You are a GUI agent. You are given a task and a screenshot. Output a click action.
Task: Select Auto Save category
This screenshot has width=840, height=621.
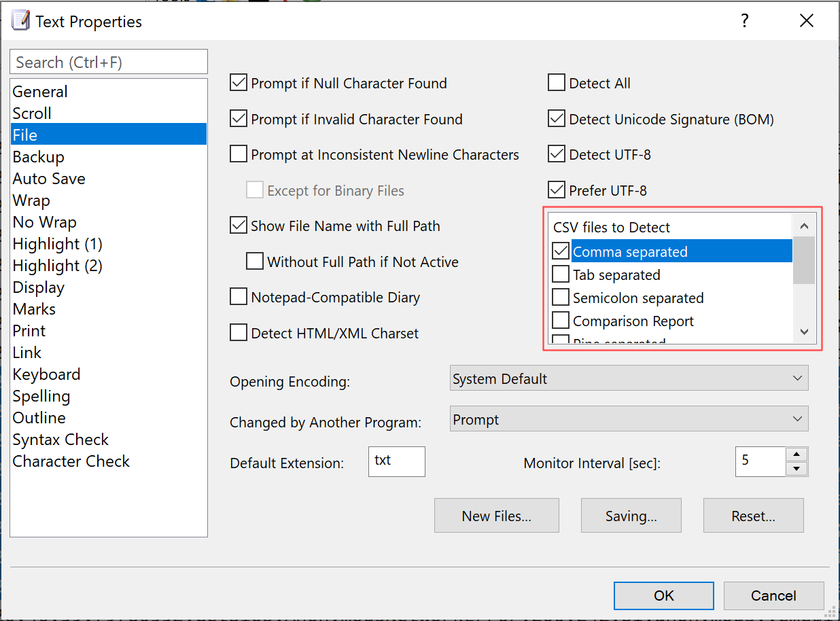[x=109, y=179]
